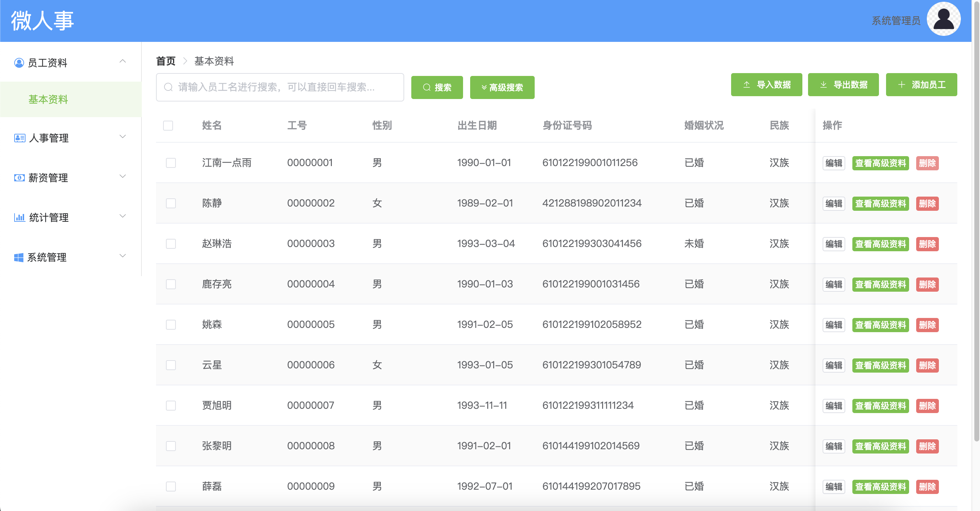Click the 统计管理 bar chart icon
Screen dimensions: 980x511
pyautogui.click(x=20, y=218)
